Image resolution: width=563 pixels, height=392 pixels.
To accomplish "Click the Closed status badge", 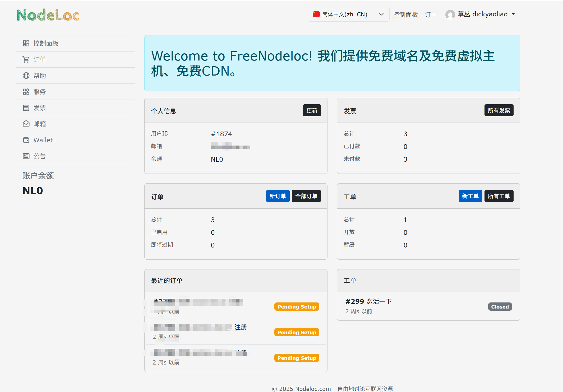I will tap(500, 307).
